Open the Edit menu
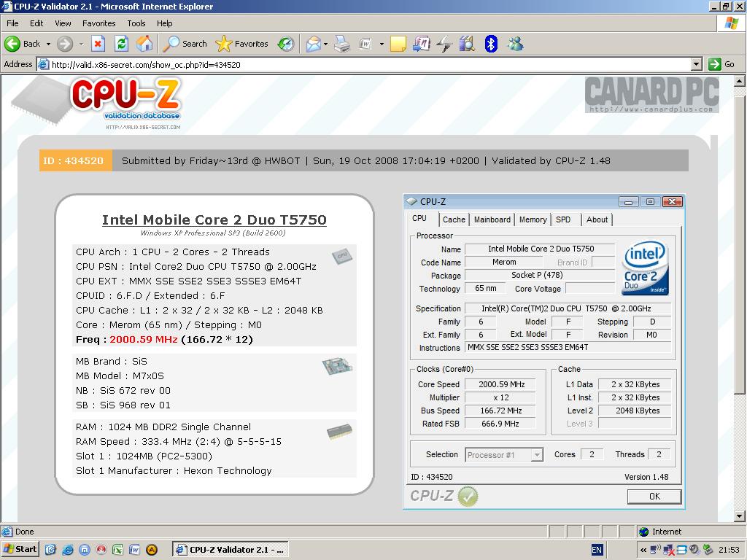 point(36,23)
